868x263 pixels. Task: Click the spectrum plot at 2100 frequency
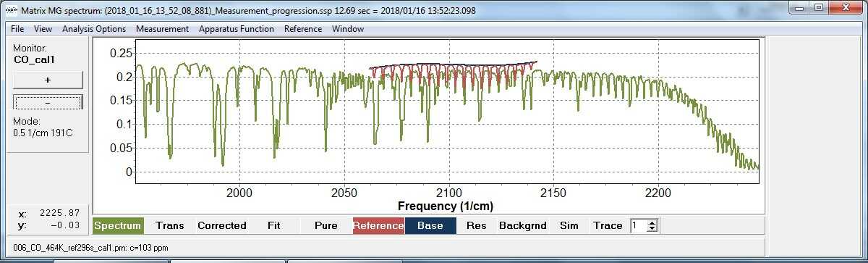pyautogui.click(x=448, y=109)
